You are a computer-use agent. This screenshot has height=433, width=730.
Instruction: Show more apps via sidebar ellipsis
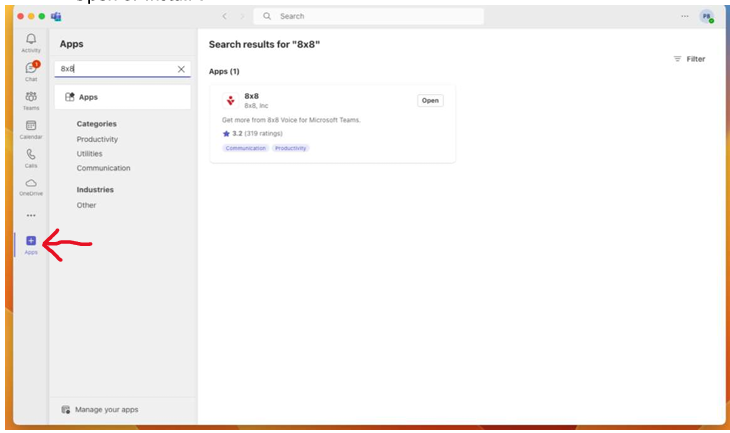31,215
